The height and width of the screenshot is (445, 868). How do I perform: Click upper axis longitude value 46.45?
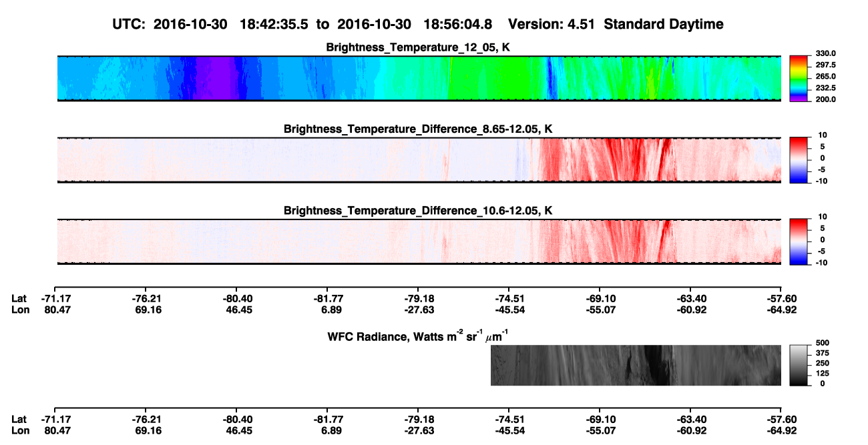tap(238, 310)
